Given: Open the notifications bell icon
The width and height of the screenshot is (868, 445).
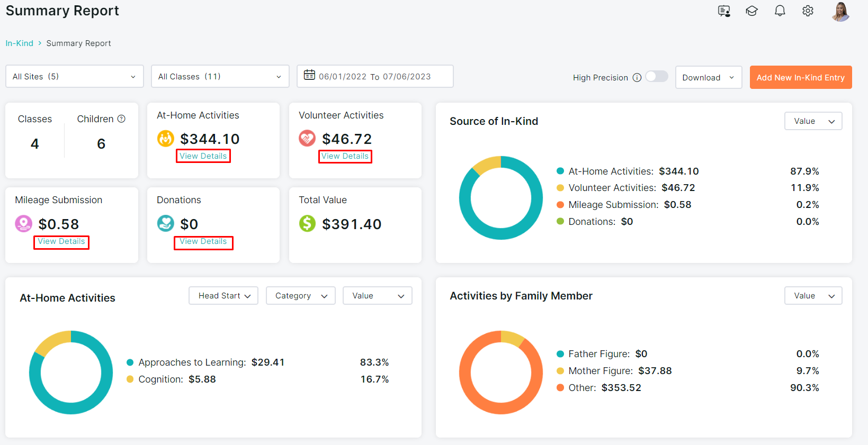Looking at the screenshot, I should [x=780, y=11].
